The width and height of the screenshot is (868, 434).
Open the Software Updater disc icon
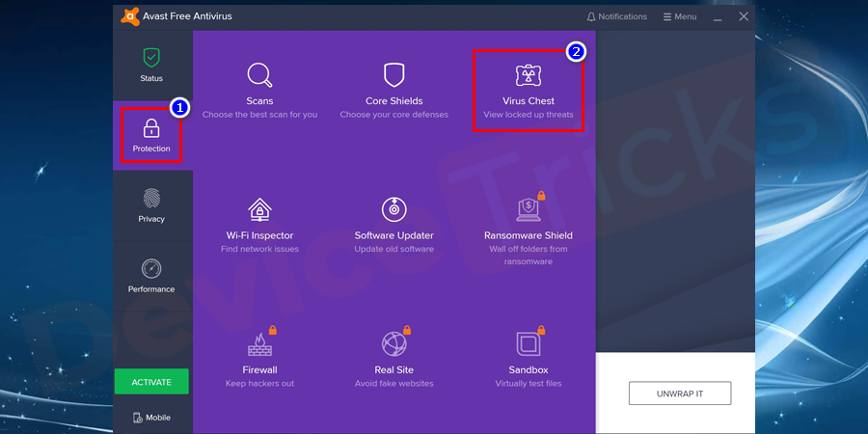pyautogui.click(x=394, y=209)
